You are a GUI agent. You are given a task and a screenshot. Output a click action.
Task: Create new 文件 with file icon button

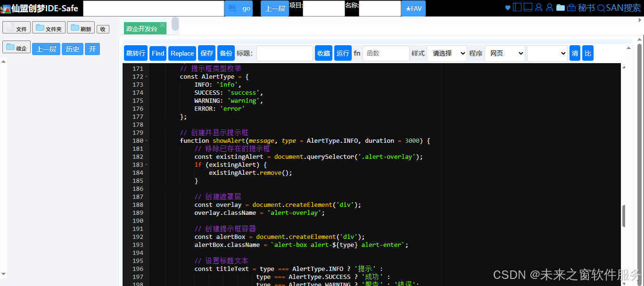(17, 28)
